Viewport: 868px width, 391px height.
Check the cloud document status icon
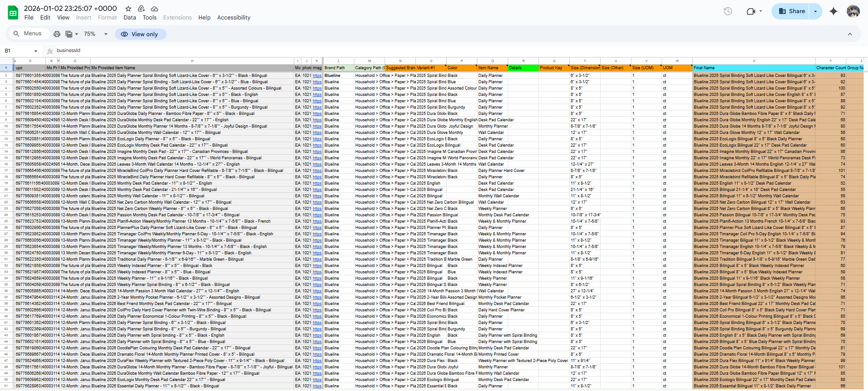pyautogui.click(x=154, y=9)
